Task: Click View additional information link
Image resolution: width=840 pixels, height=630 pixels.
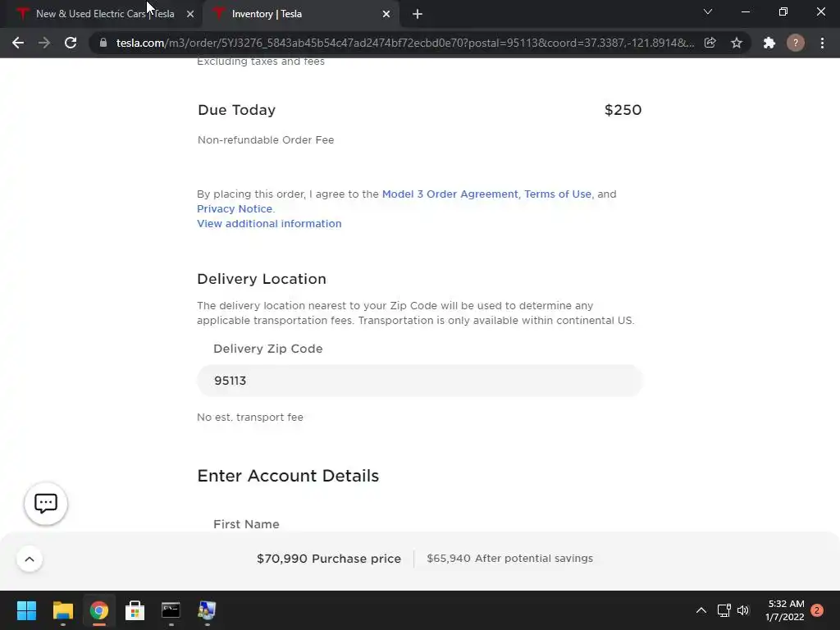Action: [x=269, y=223]
